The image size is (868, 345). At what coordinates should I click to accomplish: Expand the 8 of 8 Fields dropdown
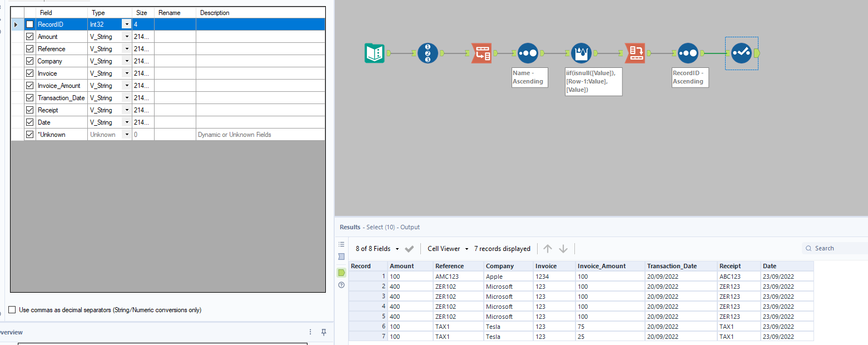397,249
